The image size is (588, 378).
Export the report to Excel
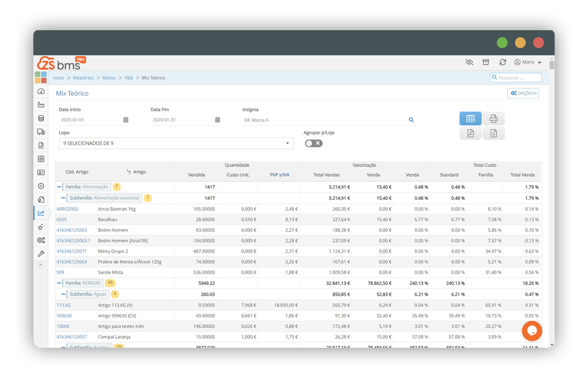click(x=494, y=133)
